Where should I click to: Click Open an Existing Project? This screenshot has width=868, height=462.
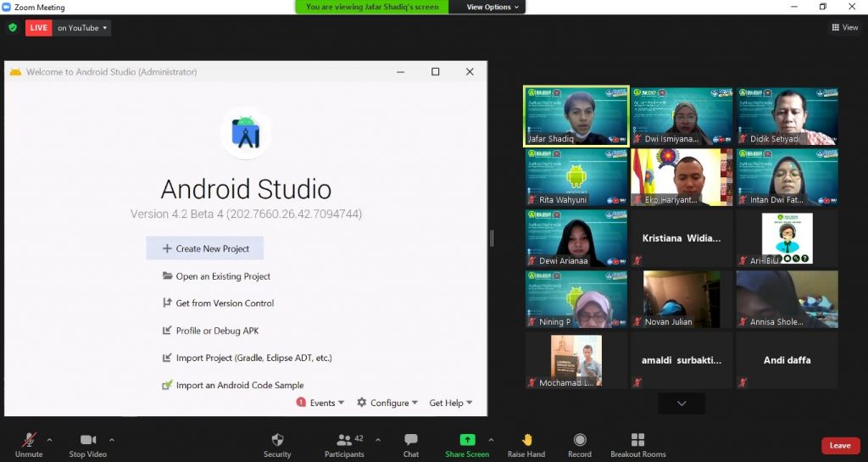pyautogui.click(x=216, y=276)
